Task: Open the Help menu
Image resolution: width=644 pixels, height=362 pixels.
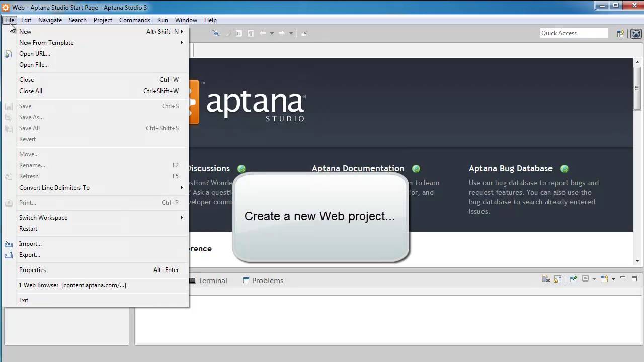Action: point(210,20)
